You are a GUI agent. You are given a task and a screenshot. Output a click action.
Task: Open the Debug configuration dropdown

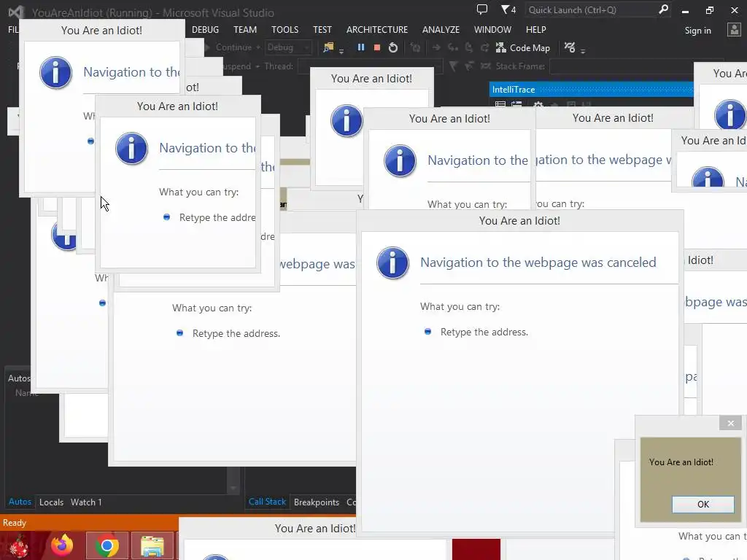click(288, 47)
